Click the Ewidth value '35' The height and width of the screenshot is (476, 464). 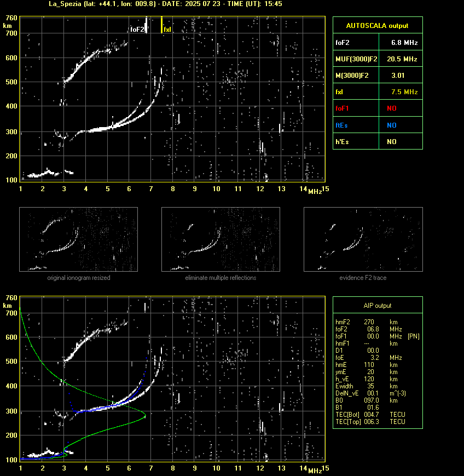[x=370, y=386]
